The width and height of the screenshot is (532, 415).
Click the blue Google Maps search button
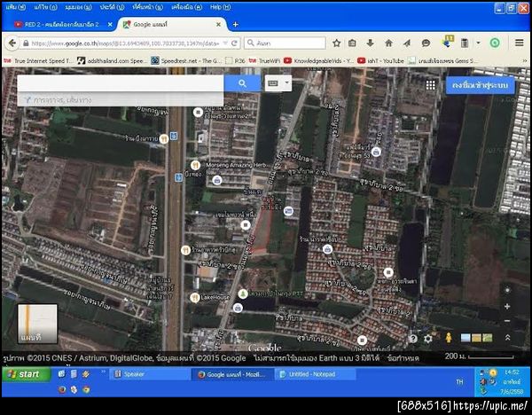pos(242,83)
